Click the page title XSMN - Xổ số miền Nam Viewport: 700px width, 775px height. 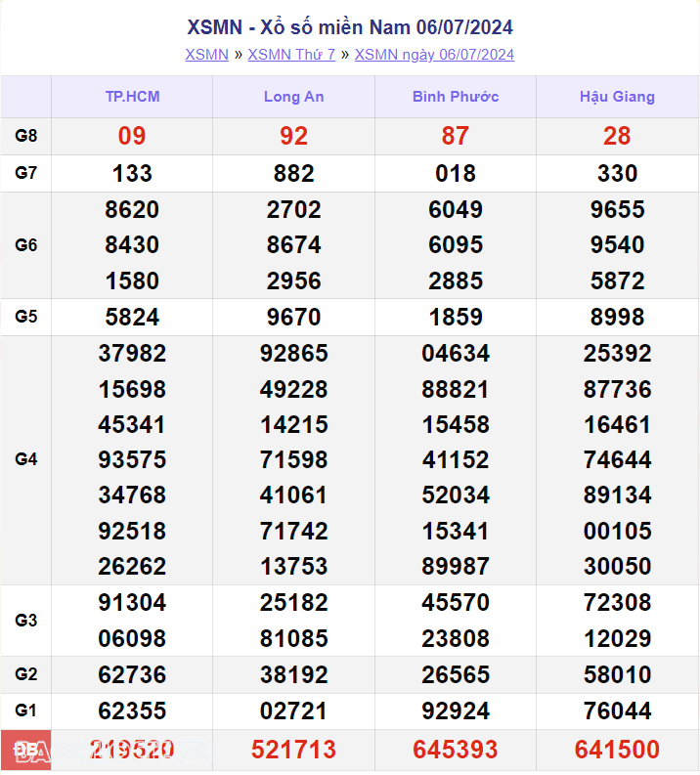[x=350, y=27]
